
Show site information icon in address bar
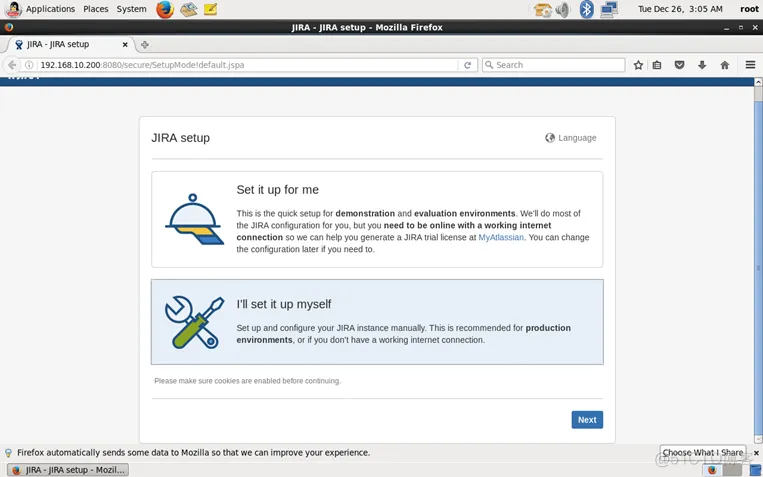point(29,65)
